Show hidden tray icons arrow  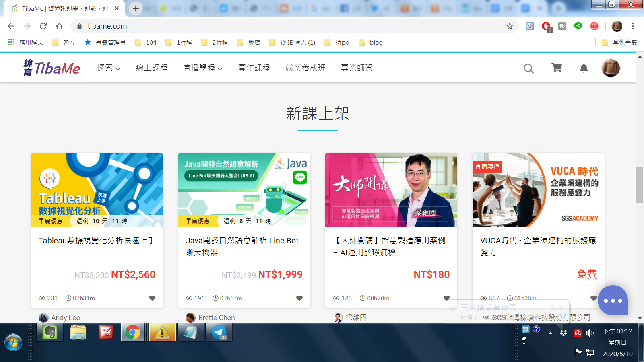550,333
